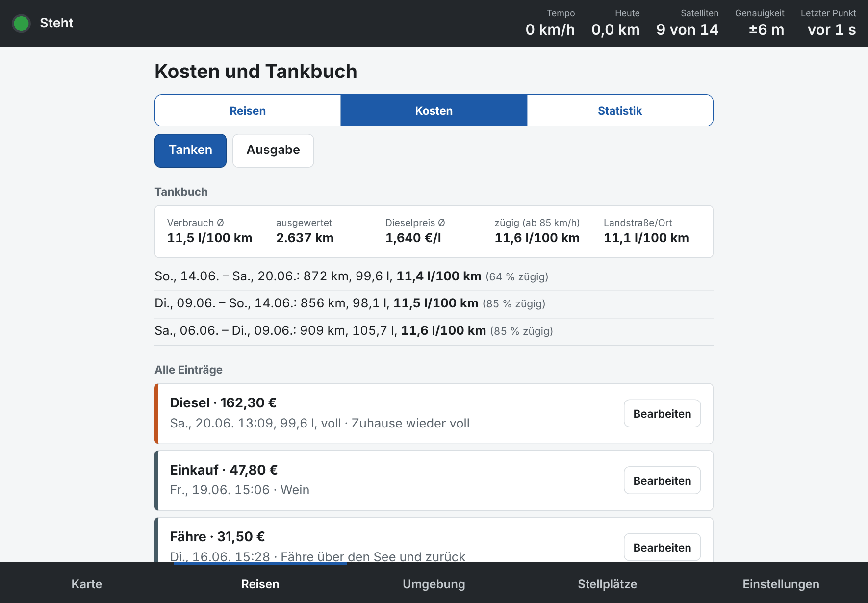Click the Fr., 19.06. 15:06 · Wein line
Image resolution: width=868 pixels, height=603 pixels.
240,490
